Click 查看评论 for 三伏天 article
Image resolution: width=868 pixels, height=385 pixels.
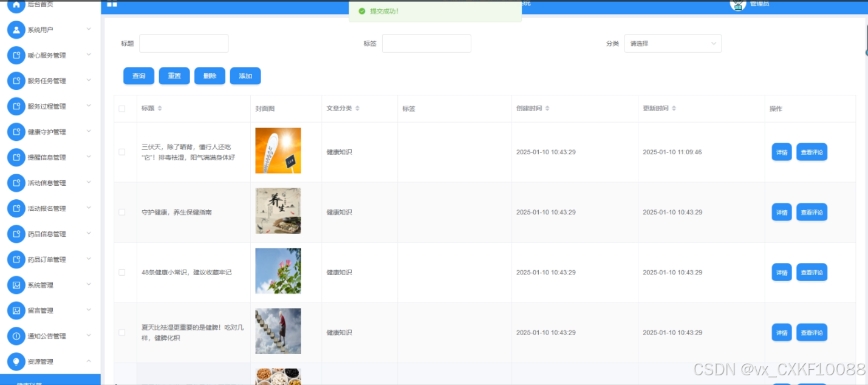[812, 152]
